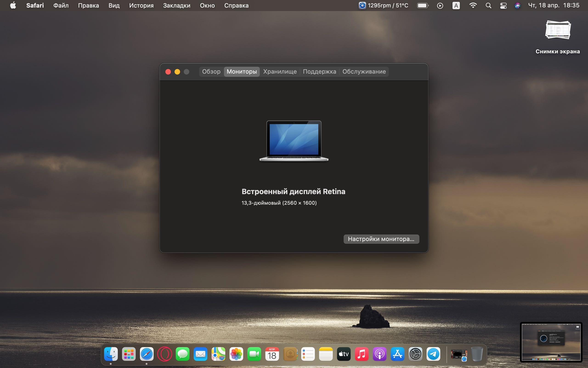Click the MacBook display image
This screenshot has width=588, height=368.
click(294, 141)
